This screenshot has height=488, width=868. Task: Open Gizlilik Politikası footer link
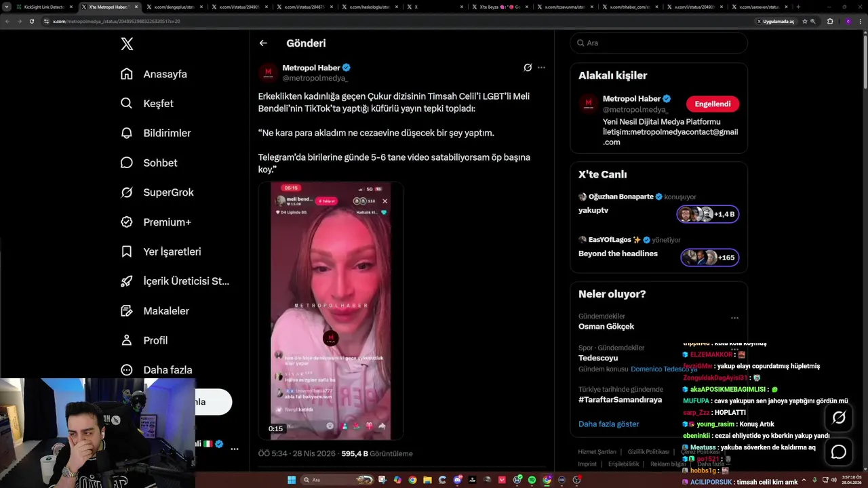pyautogui.click(x=648, y=452)
